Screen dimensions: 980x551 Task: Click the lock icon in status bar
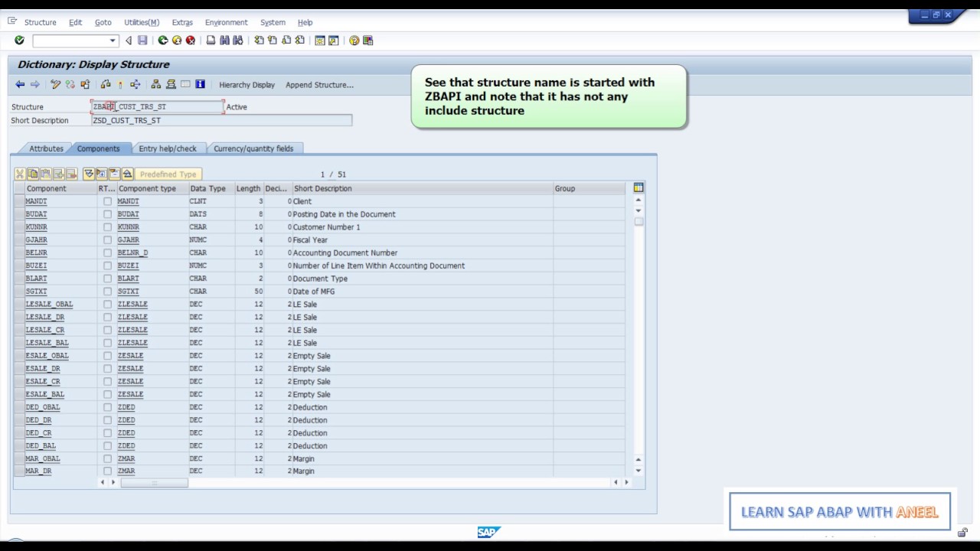(963, 533)
